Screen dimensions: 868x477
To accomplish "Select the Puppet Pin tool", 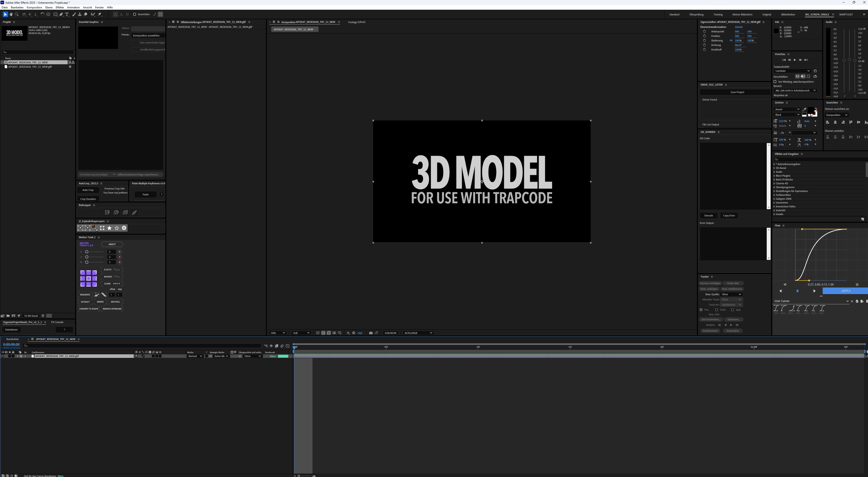I will [100, 14].
